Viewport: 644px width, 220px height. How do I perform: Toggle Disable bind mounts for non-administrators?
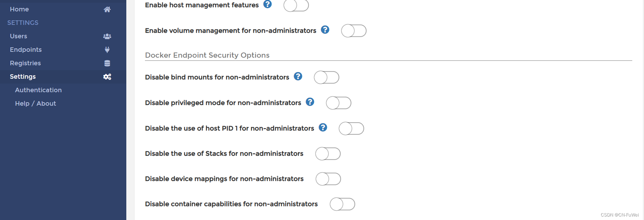point(326,77)
